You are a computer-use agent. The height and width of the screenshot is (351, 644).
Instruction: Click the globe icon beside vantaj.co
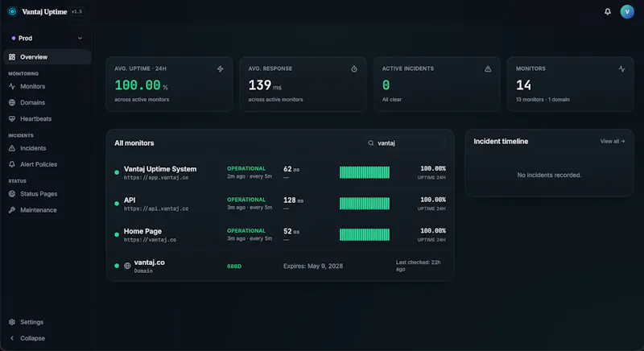tap(128, 266)
